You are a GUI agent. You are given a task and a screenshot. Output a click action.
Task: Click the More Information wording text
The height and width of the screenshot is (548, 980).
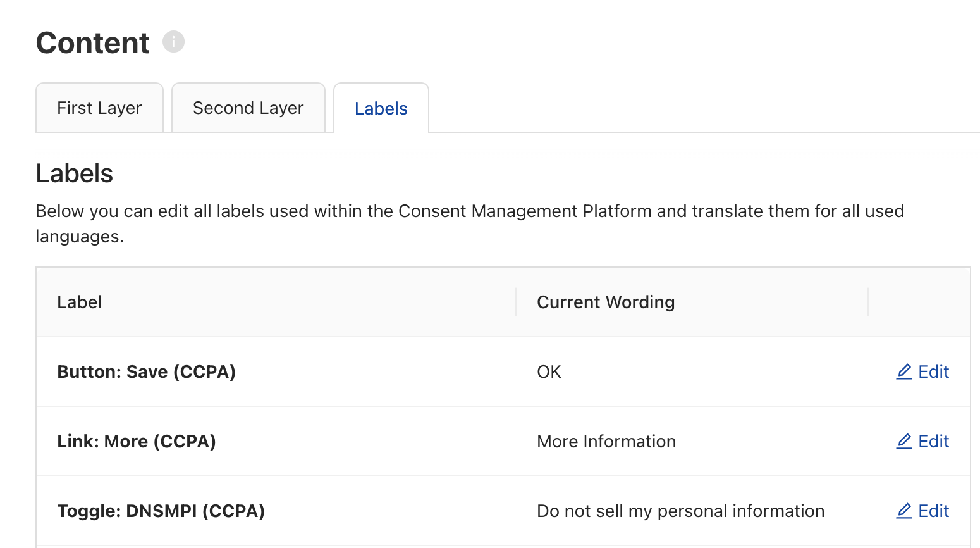pos(606,441)
